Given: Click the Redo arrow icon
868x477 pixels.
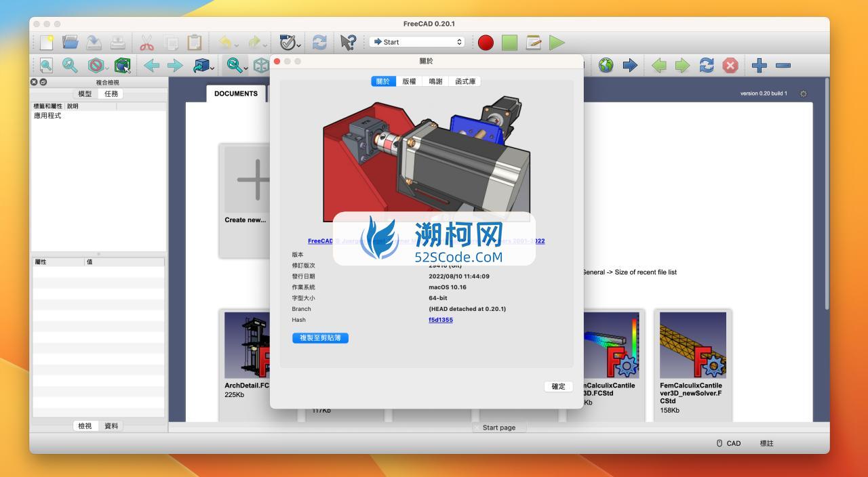Looking at the screenshot, I should (x=254, y=42).
